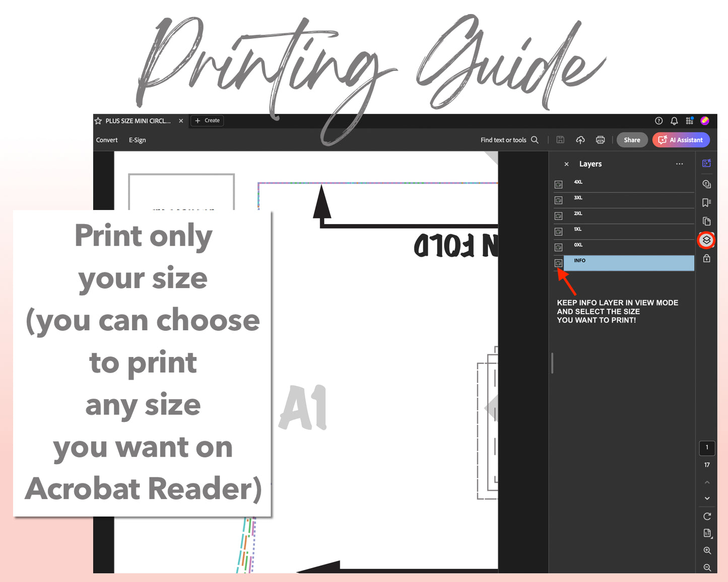Click the Share button
The height and width of the screenshot is (582, 728).
click(x=632, y=140)
